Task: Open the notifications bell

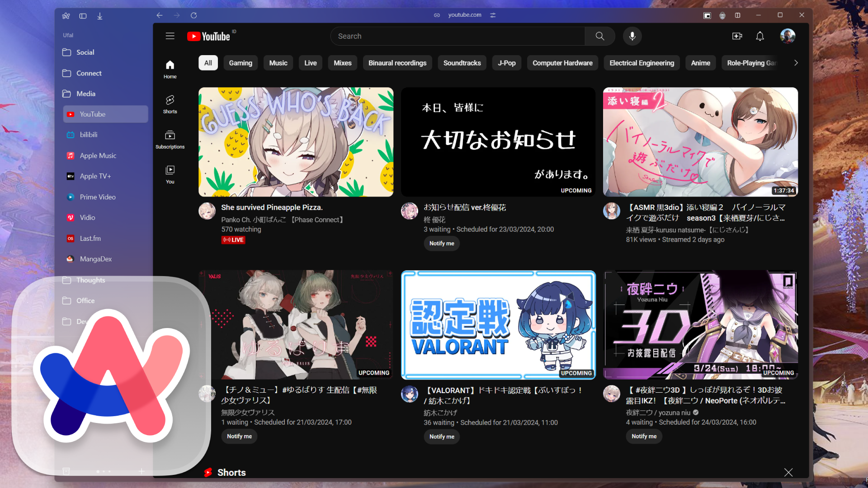Action: [x=760, y=36]
